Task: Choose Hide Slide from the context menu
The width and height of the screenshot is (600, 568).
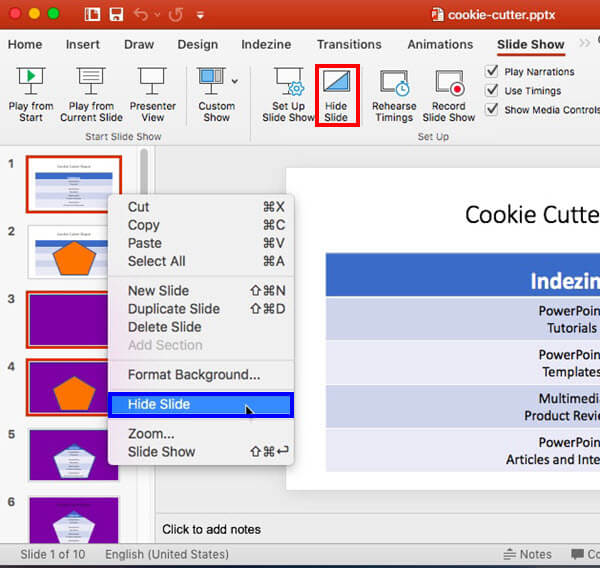Action: 200,404
